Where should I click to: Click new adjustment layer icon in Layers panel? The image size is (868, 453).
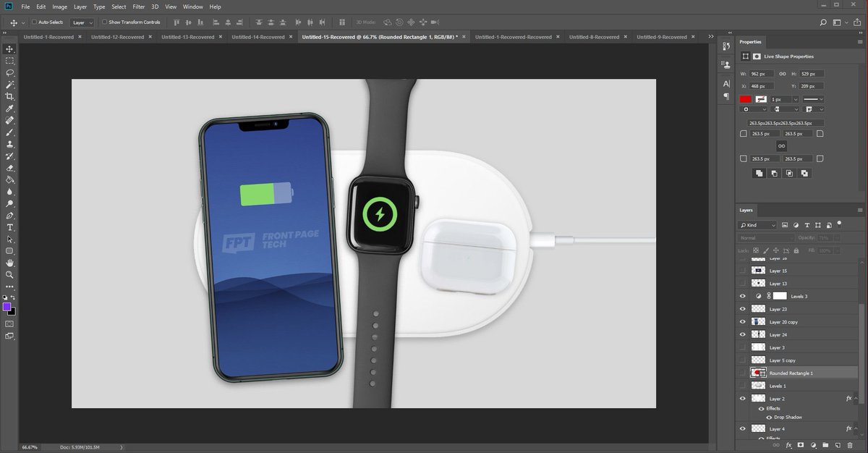point(814,445)
